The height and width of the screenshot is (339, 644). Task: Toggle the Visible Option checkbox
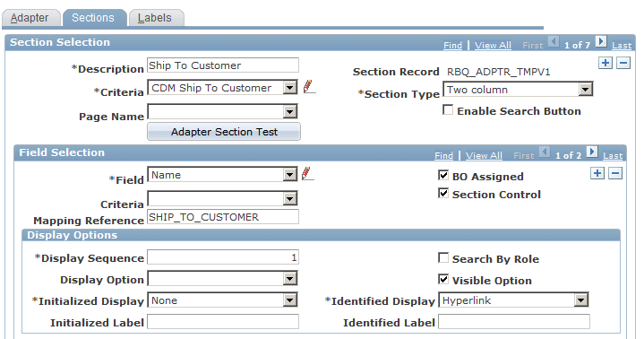point(443,279)
